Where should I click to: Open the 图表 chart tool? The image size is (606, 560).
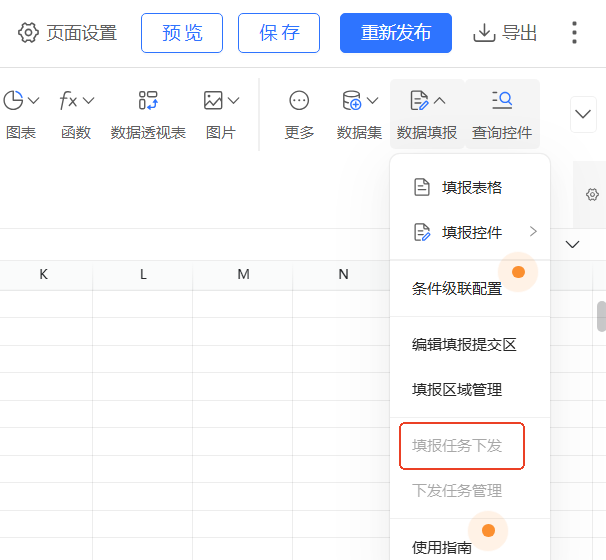click(x=21, y=114)
